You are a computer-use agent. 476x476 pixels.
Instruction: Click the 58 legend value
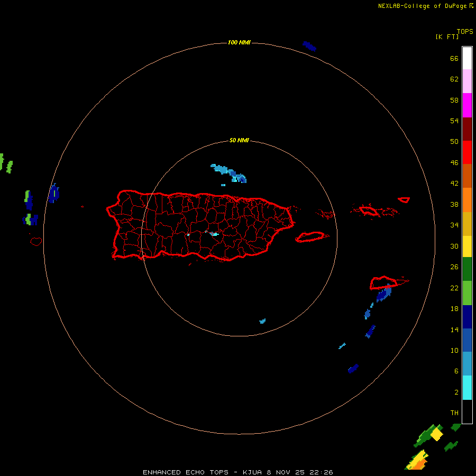click(454, 100)
